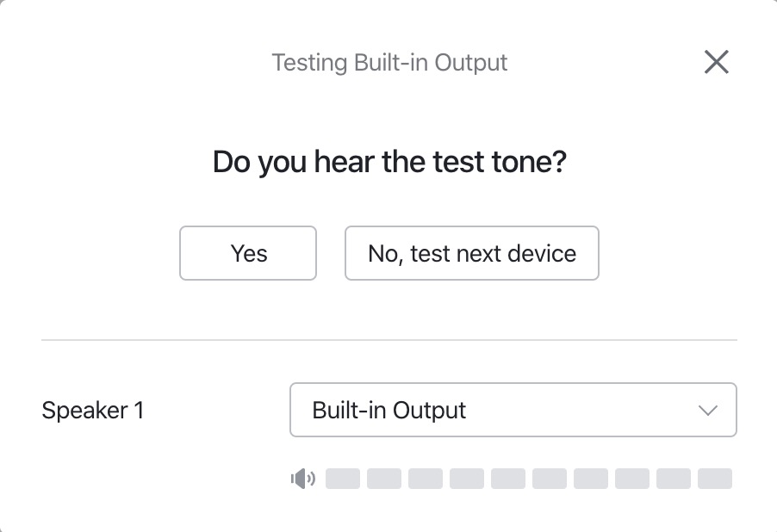Click the second output level bar segment
Screen dimensions: 777x532
pos(384,479)
